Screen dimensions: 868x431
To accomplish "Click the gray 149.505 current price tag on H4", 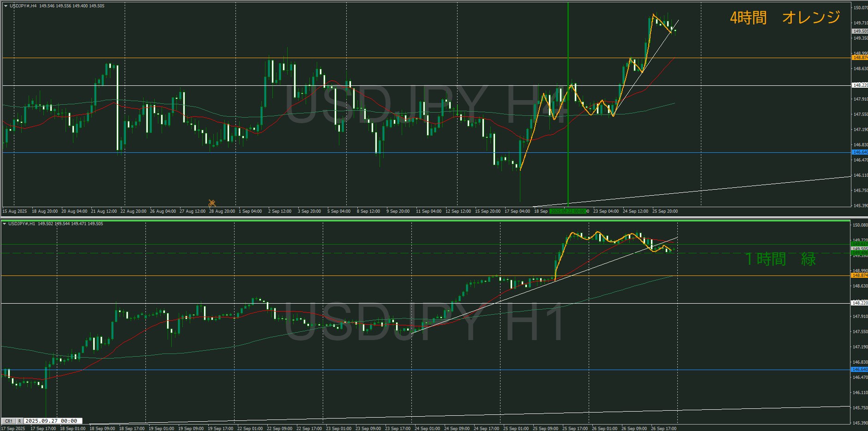I will (x=860, y=31).
